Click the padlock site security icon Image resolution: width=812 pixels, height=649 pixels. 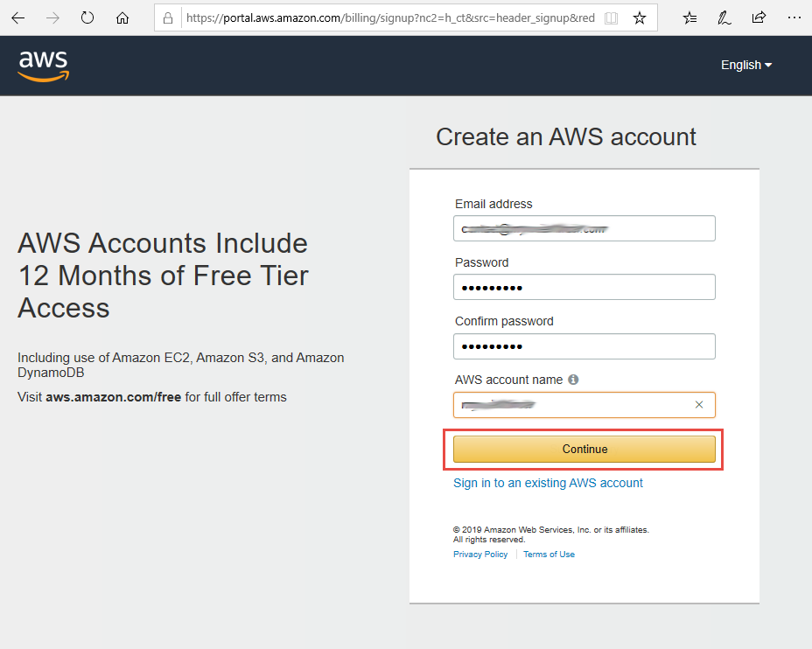(168, 18)
